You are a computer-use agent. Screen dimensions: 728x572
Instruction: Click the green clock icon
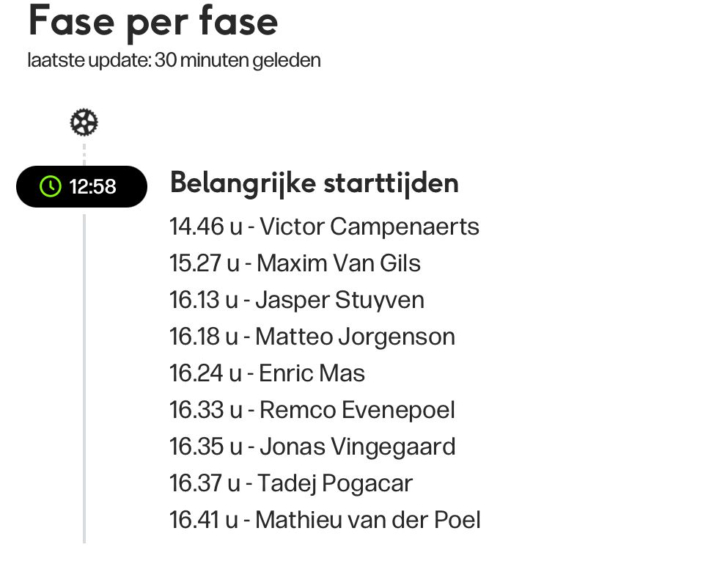pos(50,187)
